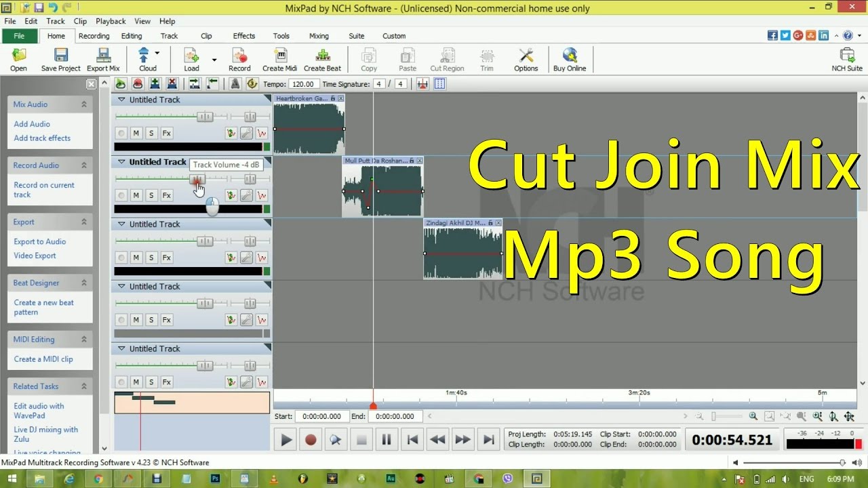
Task: Solo the first Untitled Track
Action: pyautogui.click(x=151, y=133)
